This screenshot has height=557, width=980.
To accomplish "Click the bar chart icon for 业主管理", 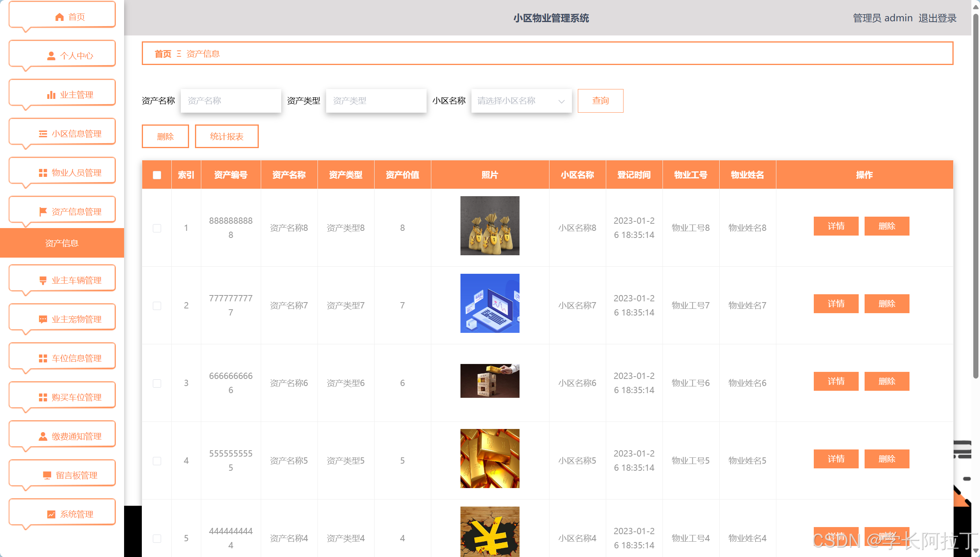I will click(x=51, y=95).
